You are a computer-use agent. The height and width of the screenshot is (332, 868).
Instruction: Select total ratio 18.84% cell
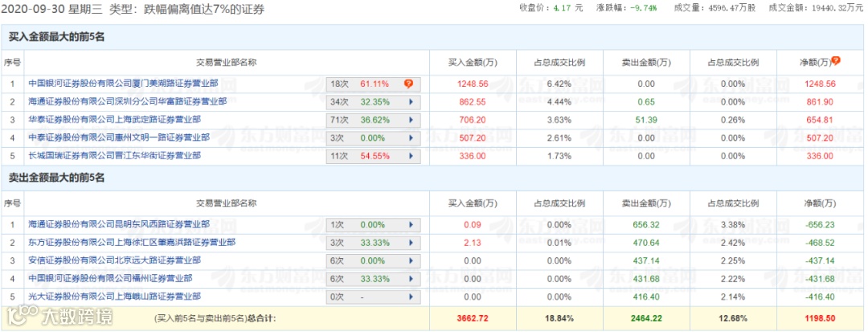(559, 318)
